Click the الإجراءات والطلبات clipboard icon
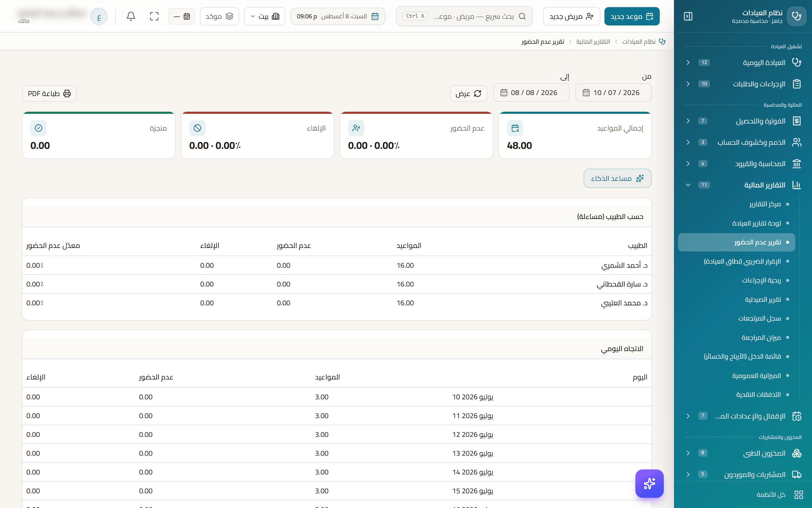The height and width of the screenshot is (508, 812). tap(796, 84)
